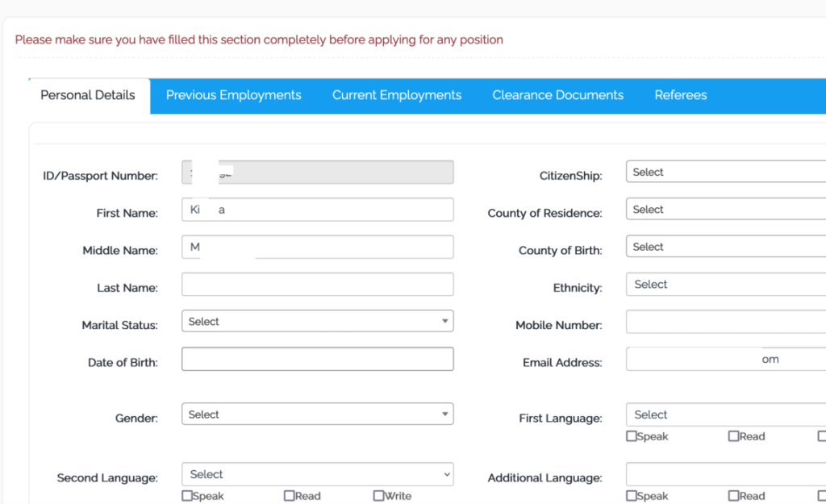Open the First Language dropdown

pyautogui.click(x=724, y=415)
